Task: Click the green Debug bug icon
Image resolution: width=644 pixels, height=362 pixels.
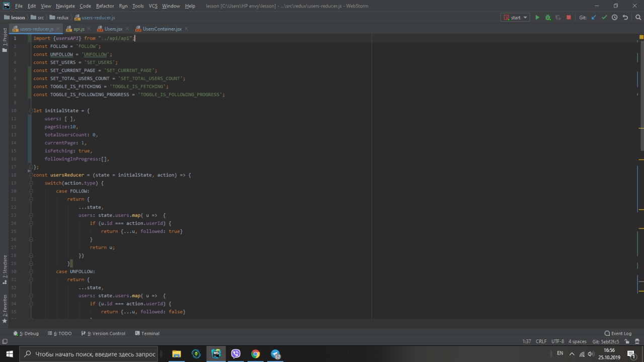Action: (x=548, y=18)
